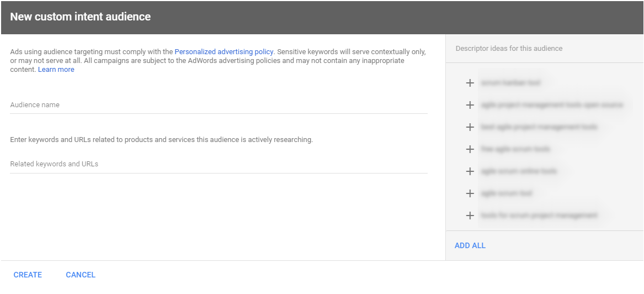The width and height of the screenshot is (644, 294).
Task: Cancel the new custom intent audience
Action: click(81, 275)
